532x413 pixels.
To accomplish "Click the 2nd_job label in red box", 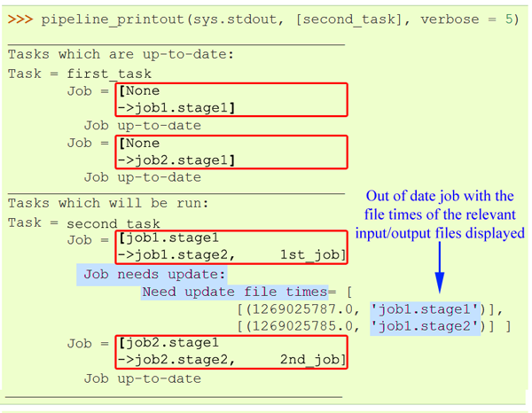I will click(311, 360).
